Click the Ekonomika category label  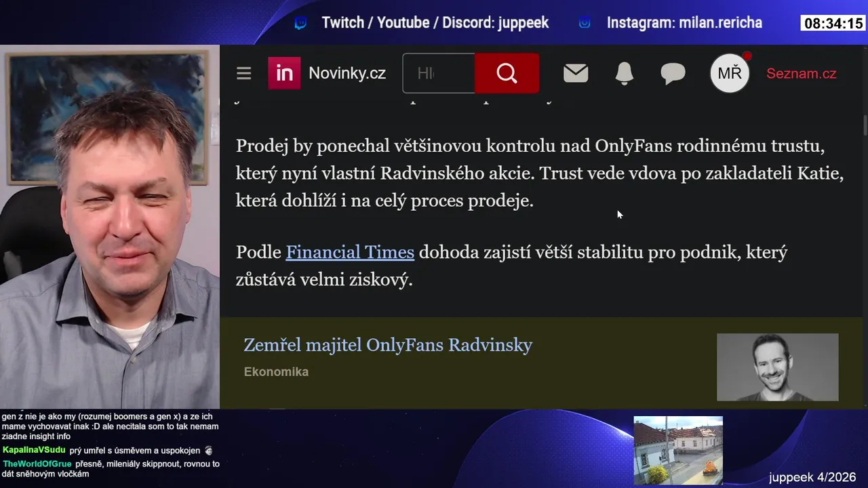(276, 371)
